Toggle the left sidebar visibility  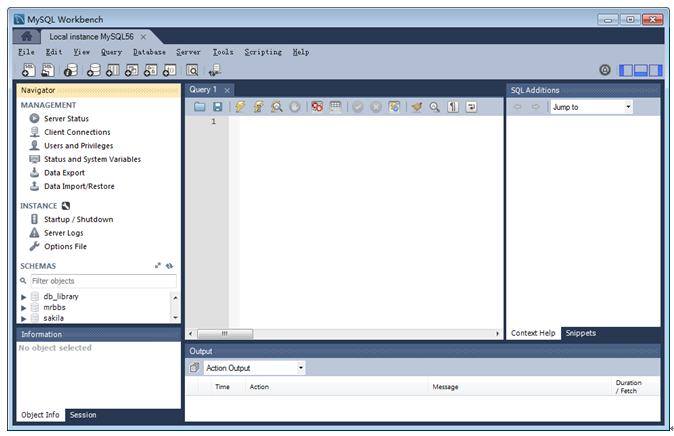(625, 70)
